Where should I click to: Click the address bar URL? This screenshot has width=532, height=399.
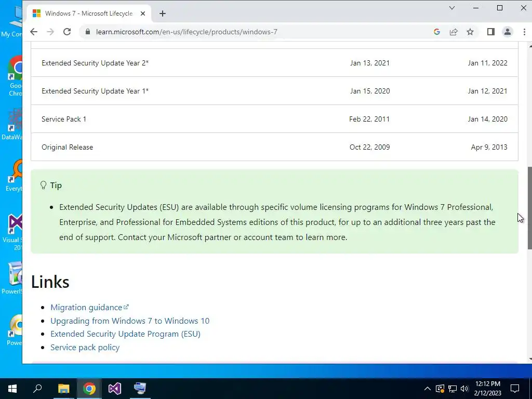187,32
